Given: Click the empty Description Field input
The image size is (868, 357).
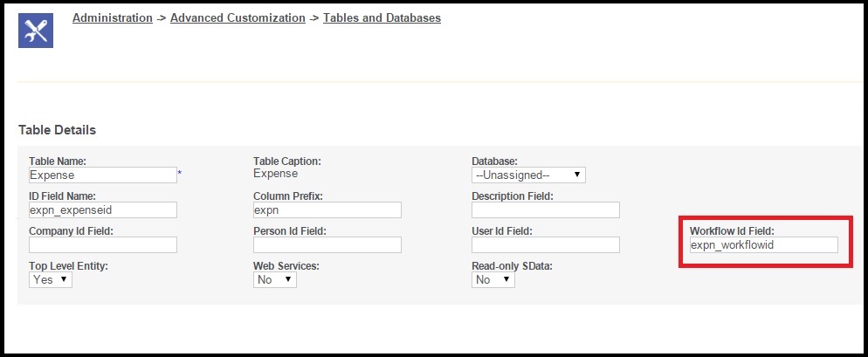Looking at the screenshot, I should click(545, 210).
